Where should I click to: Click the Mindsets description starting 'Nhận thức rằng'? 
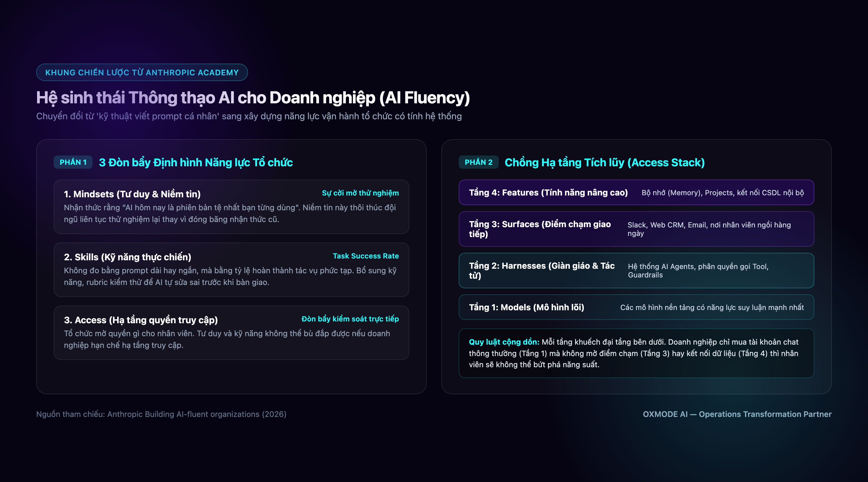tap(230, 213)
